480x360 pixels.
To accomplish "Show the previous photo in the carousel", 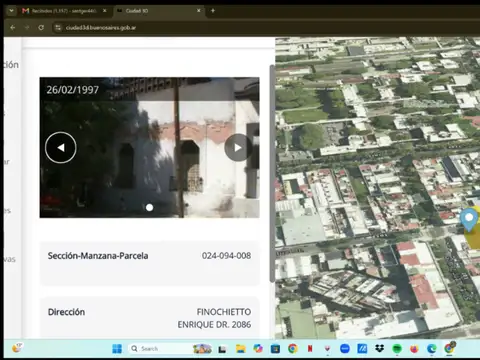I will click(x=61, y=148).
